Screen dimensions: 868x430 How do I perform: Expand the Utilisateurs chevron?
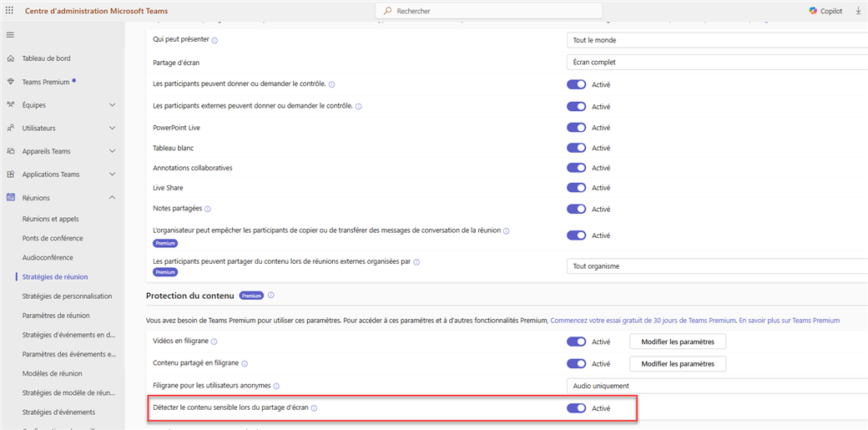[x=113, y=128]
